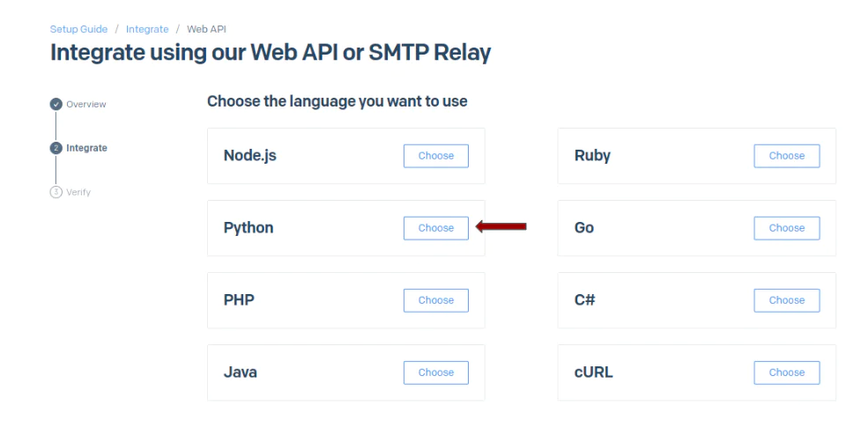Screen dimensions: 868x435
Task: Pick cURL with its Choose button
Action: point(787,372)
